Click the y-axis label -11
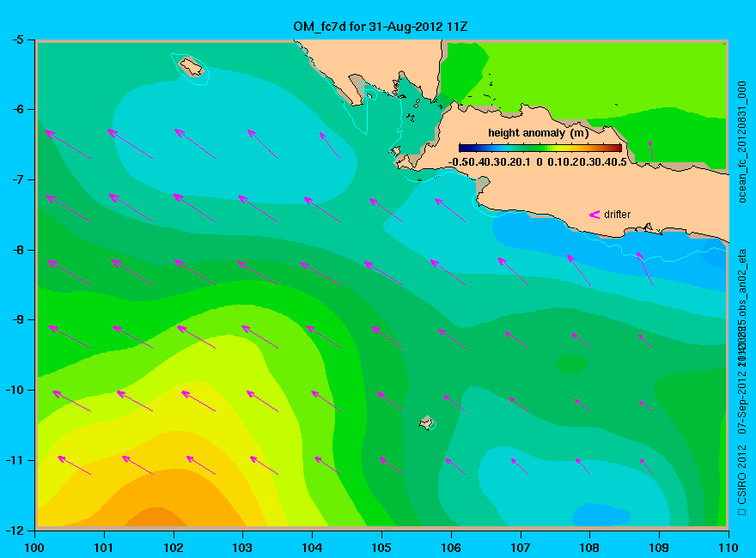The height and width of the screenshot is (558, 756). click(x=15, y=460)
